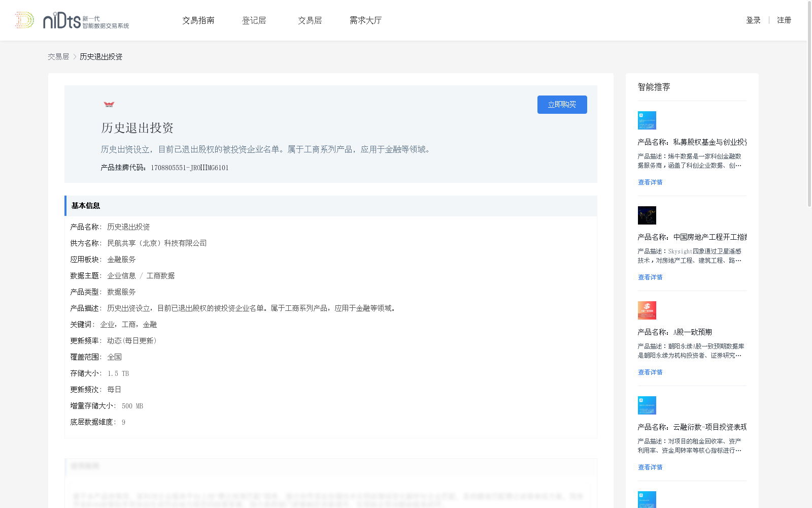This screenshot has width=812, height=508.
Task: Click the 企业 keyword link
Action: [x=107, y=325]
